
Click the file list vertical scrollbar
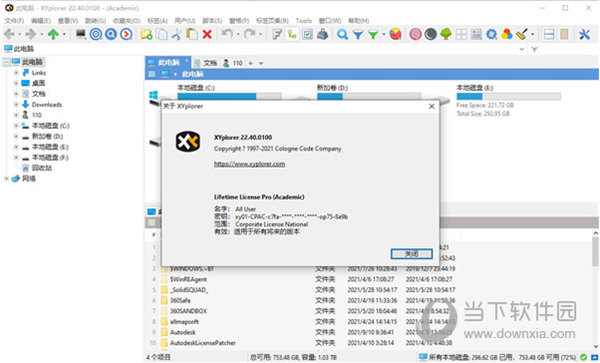tap(595, 291)
